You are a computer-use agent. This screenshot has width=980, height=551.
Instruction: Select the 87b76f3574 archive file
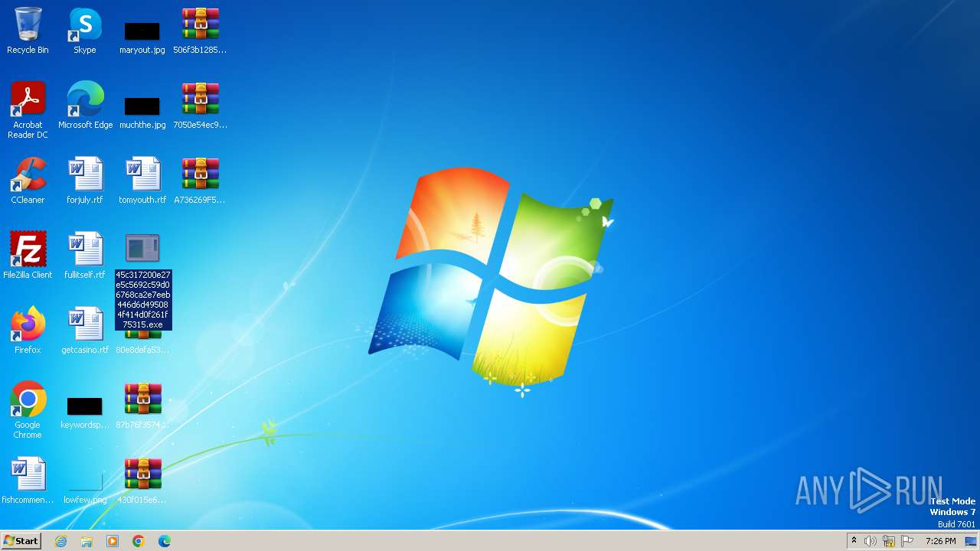click(142, 406)
